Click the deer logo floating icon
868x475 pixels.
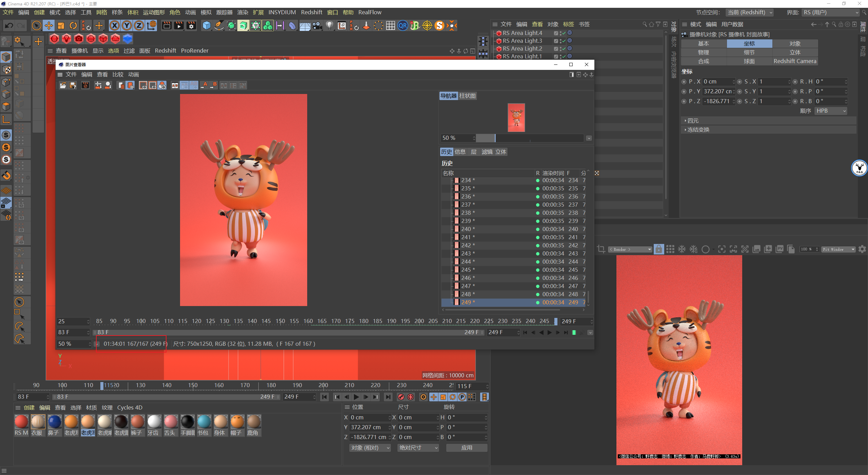pos(859,168)
